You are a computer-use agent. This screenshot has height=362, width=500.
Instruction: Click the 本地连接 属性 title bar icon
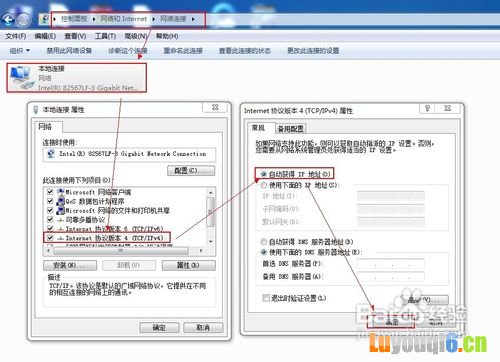click(36, 109)
